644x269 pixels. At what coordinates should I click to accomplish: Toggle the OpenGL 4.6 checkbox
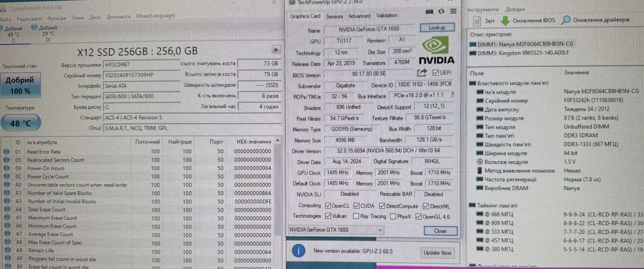click(x=419, y=216)
